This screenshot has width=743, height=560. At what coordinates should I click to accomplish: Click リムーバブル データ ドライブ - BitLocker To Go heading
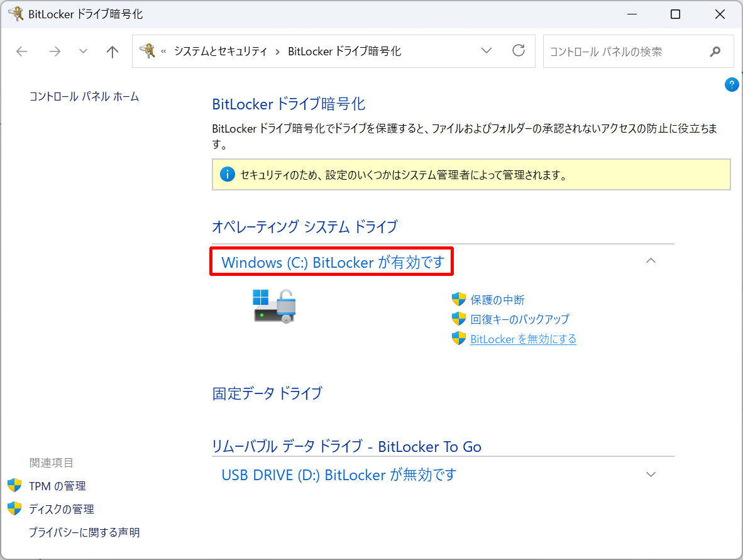346,446
